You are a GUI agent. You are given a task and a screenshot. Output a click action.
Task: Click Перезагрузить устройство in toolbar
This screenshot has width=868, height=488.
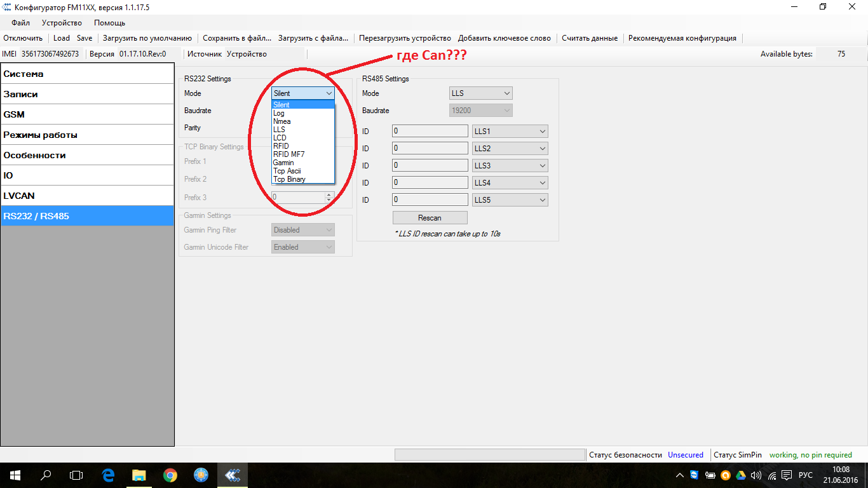[x=405, y=38]
